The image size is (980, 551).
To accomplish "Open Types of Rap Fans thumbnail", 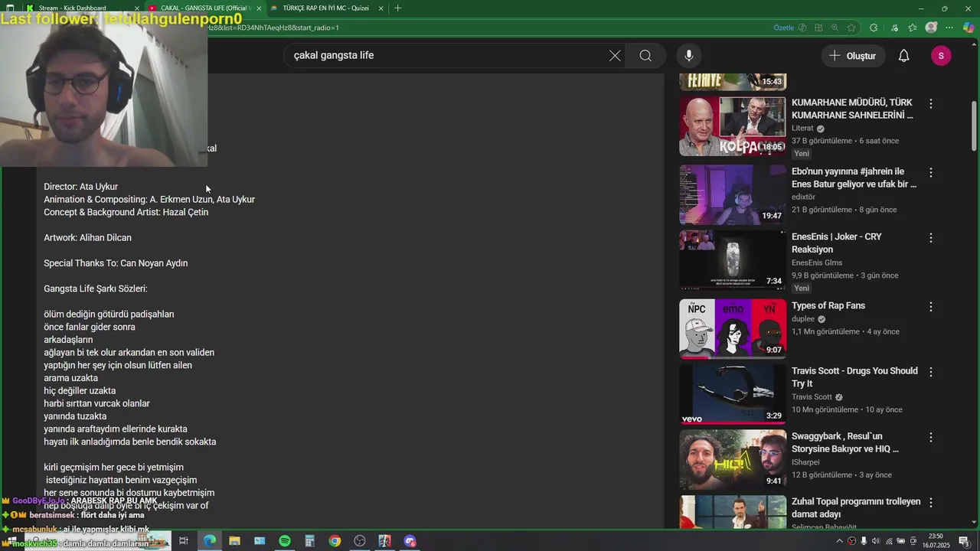I will [x=733, y=329].
